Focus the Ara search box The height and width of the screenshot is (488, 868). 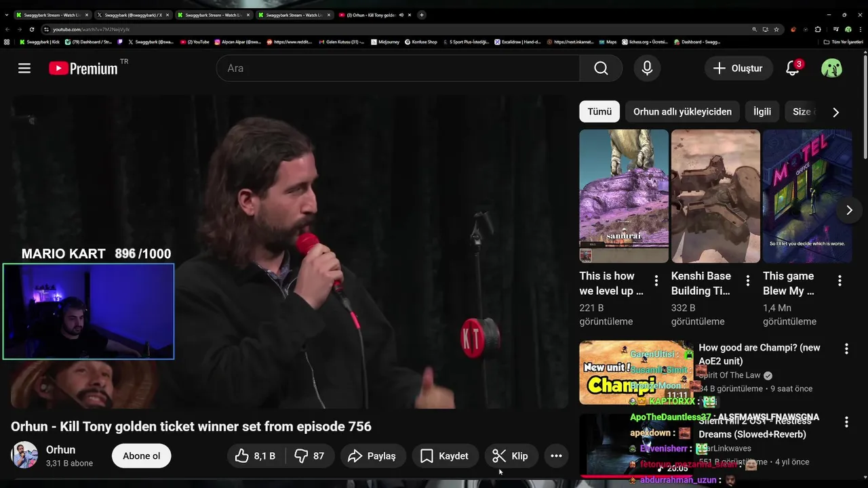[x=398, y=68]
